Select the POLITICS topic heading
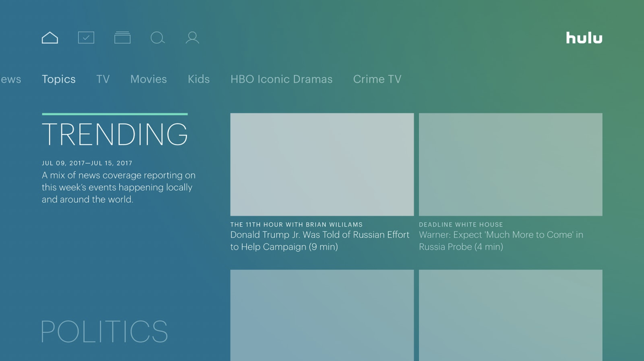The height and width of the screenshot is (361, 644). 105,332
